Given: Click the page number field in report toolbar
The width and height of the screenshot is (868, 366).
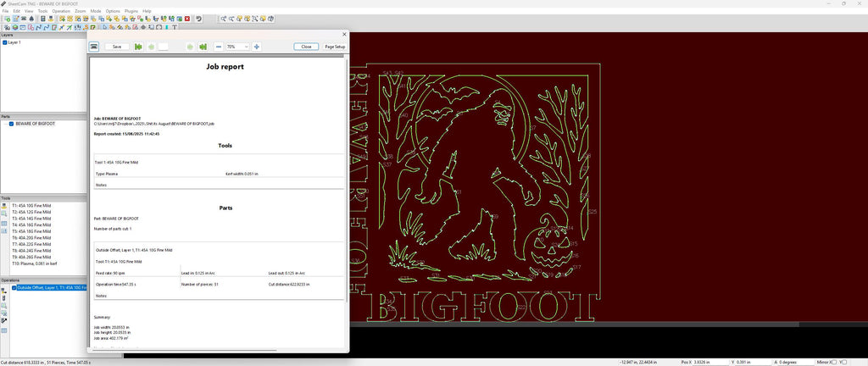Looking at the screenshot, I should [x=164, y=47].
